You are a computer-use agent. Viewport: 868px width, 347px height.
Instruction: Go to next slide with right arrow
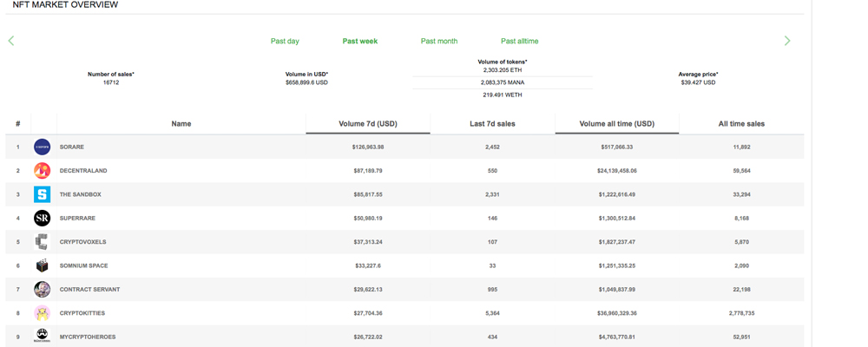tap(787, 41)
